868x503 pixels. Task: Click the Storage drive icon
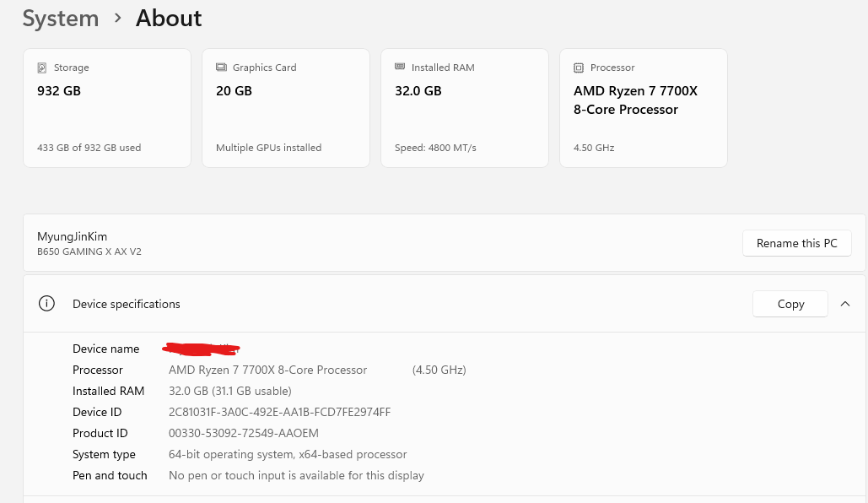point(42,68)
